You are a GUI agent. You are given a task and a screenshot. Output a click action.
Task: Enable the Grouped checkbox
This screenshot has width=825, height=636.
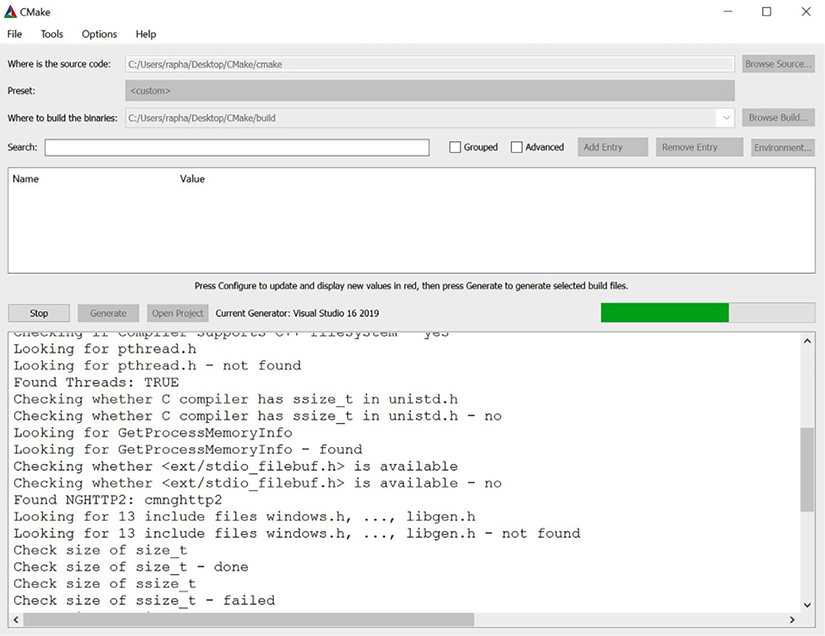point(455,147)
